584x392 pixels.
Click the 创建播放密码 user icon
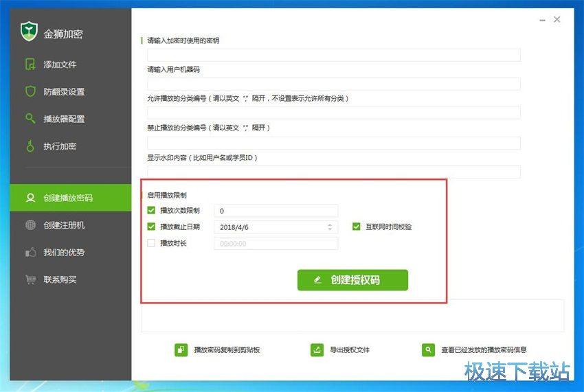(x=30, y=198)
